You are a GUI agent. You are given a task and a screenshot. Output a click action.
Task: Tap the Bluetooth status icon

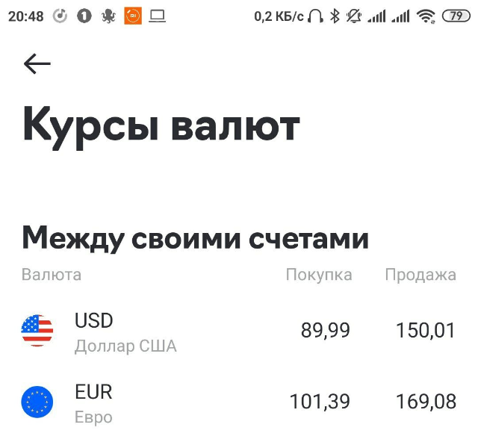[x=335, y=16]
